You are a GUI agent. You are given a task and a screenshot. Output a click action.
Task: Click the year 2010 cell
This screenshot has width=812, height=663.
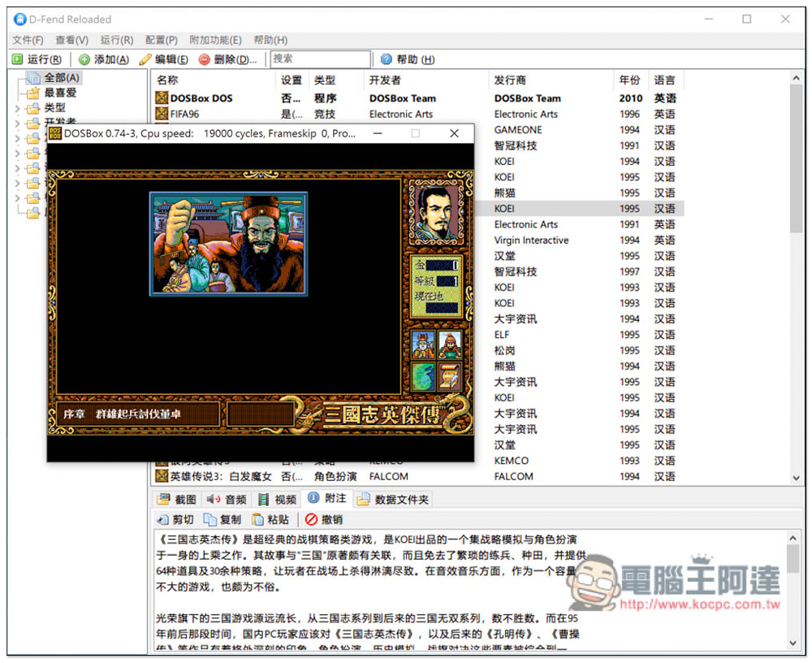tap(631, 98)
